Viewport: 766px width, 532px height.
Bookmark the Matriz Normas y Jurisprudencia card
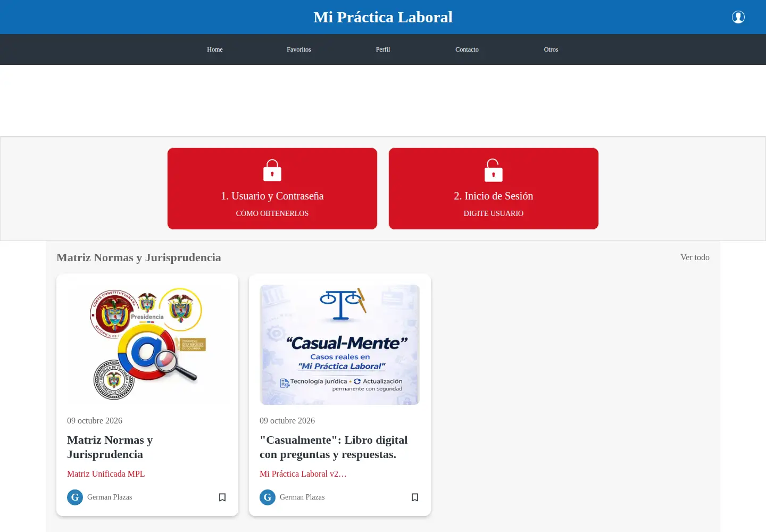coord(222,497)
